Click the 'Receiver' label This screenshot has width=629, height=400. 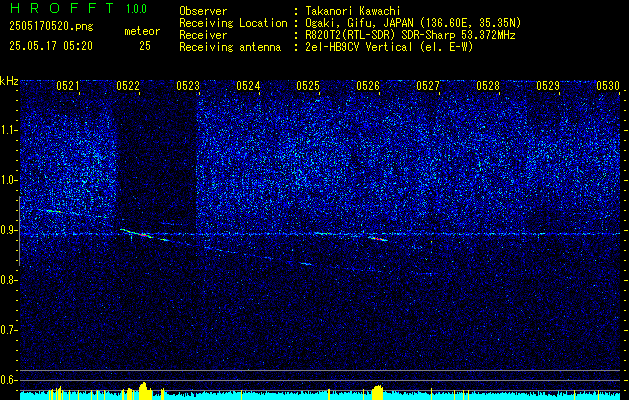tap(203, 35)
